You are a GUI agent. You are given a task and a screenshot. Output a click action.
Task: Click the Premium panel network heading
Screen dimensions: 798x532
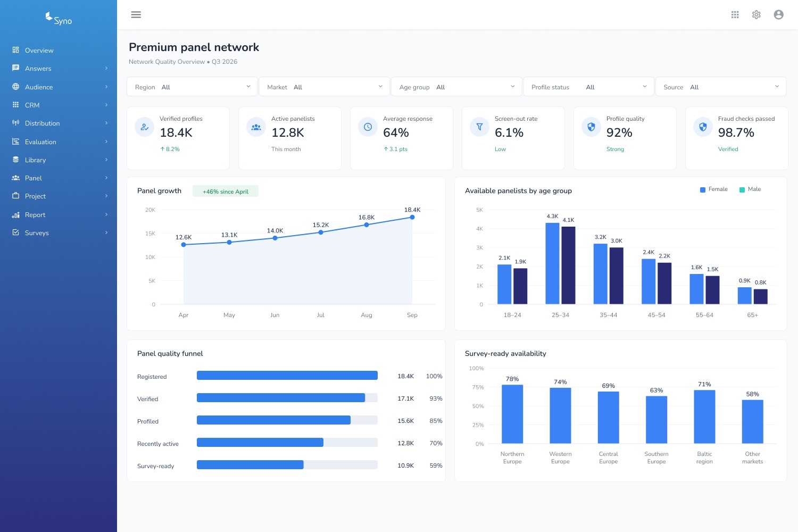194,47
